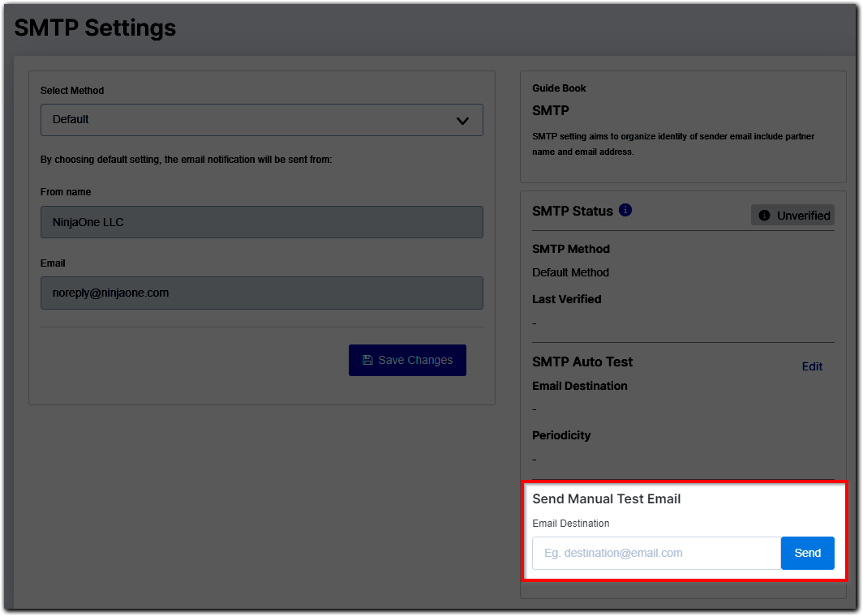Image resolution: width=863 pixels, height=616 pixels.
Task: Click the Email field showing noreply@ninjaone.com
Action: pyautogui.click(x=261, y=293)
